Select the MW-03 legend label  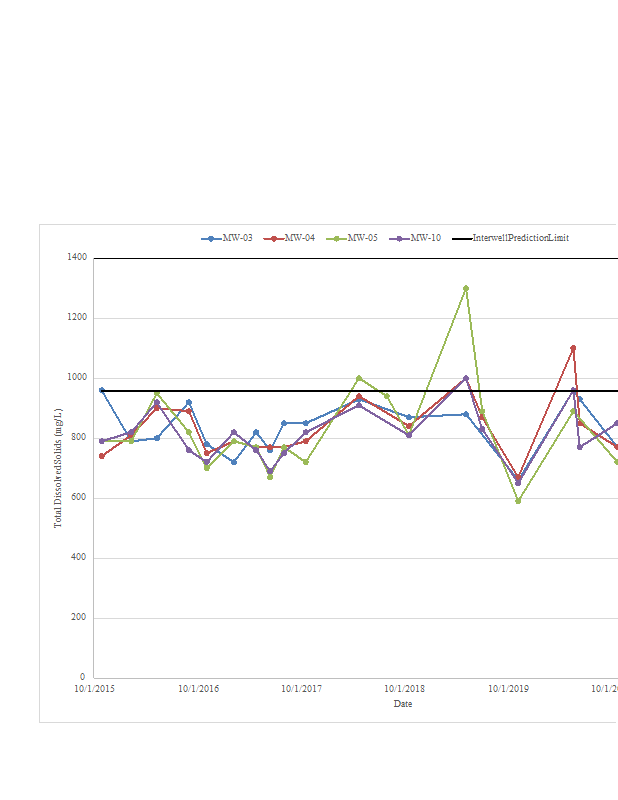tap(237, 239)
